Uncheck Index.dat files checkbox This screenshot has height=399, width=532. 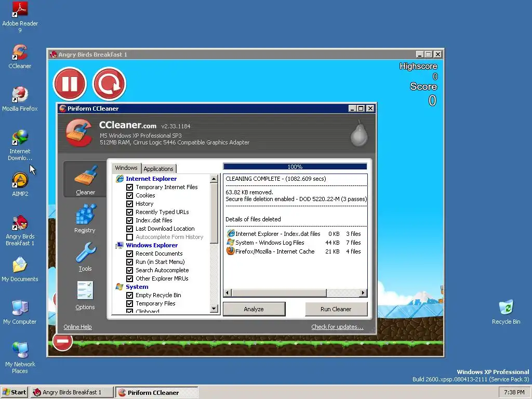(x=129, y=220)
